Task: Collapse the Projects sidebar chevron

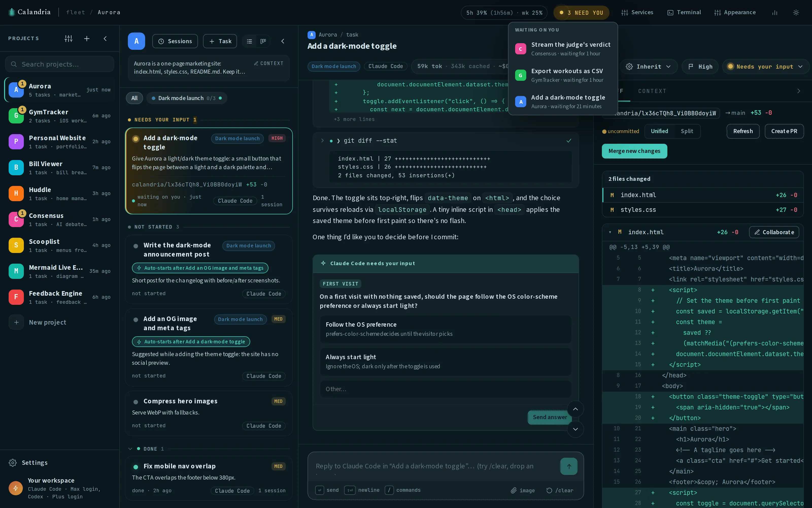Action: click(105, 39)
